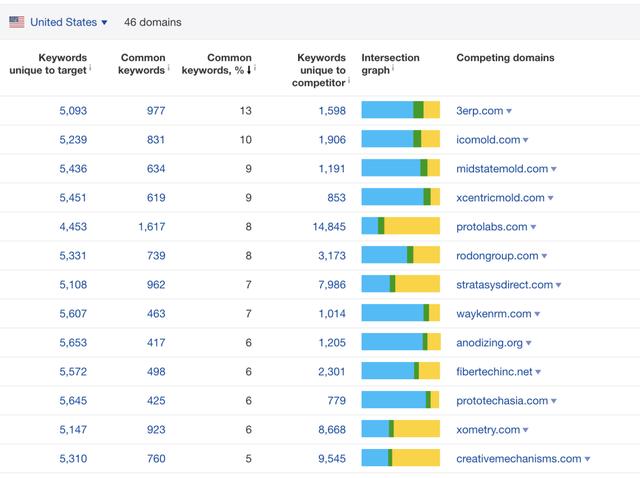The image size is (640, 478).
Task: Click info icon beside Keywords unique to target
Action: click(90, 68)
